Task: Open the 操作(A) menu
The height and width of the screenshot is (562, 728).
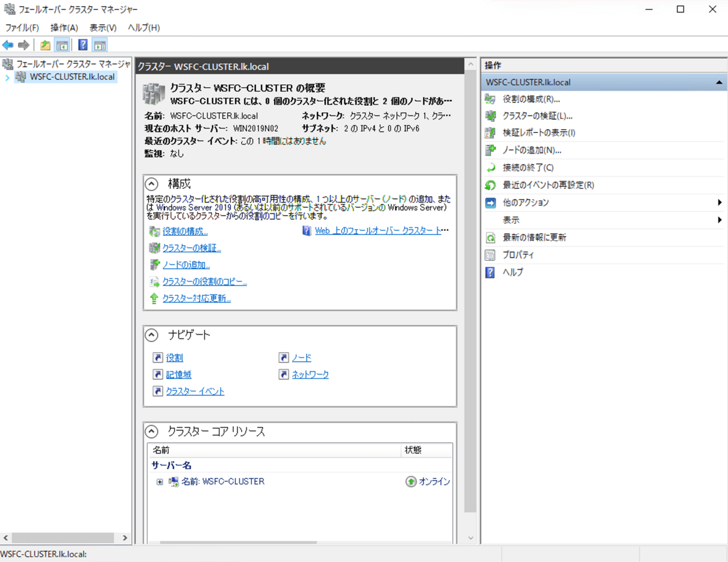Action: click(64, 27)
